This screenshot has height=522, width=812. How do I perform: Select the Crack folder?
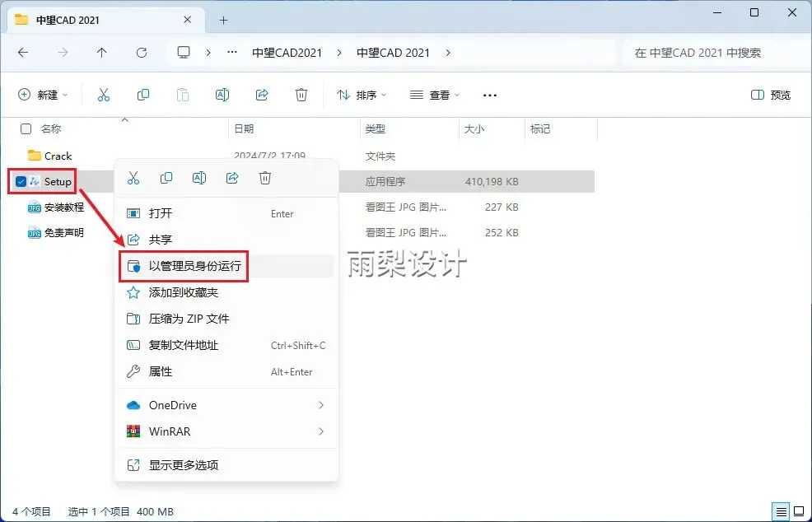pyautogui.click(x=51, y=156)
